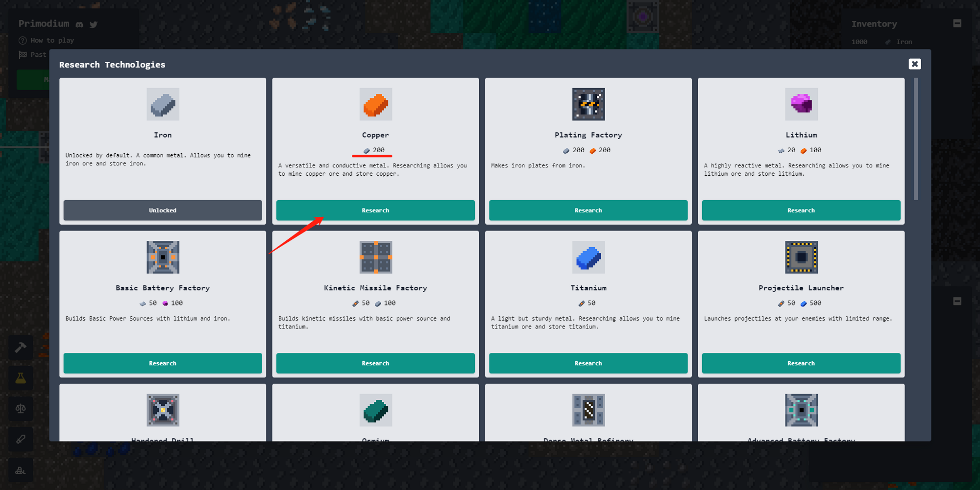This screenshot has height=490, width=980.
Task: Open the flask research sidebar icon
Action: (21, 378)
